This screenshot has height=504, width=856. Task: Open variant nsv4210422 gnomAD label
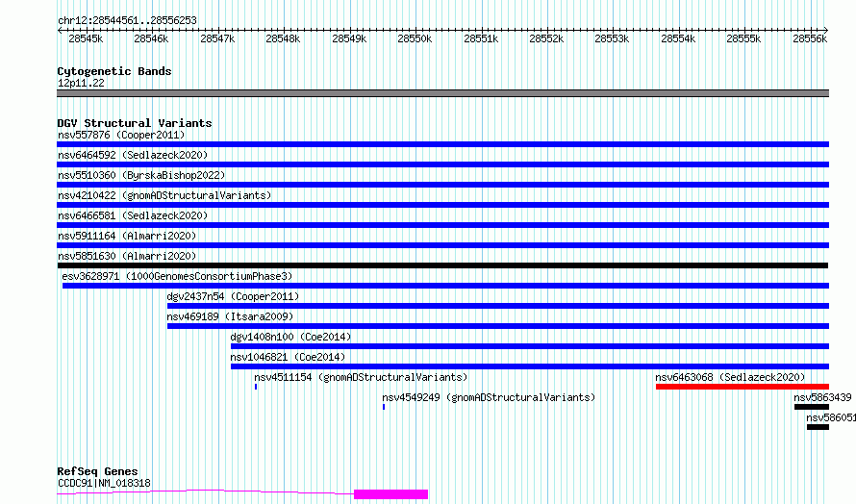[164, 195]
